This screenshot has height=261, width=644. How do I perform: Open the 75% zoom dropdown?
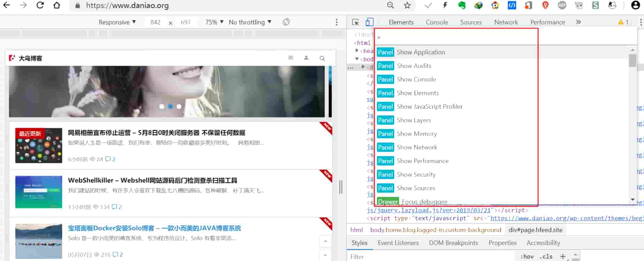(x=214, y=22)
